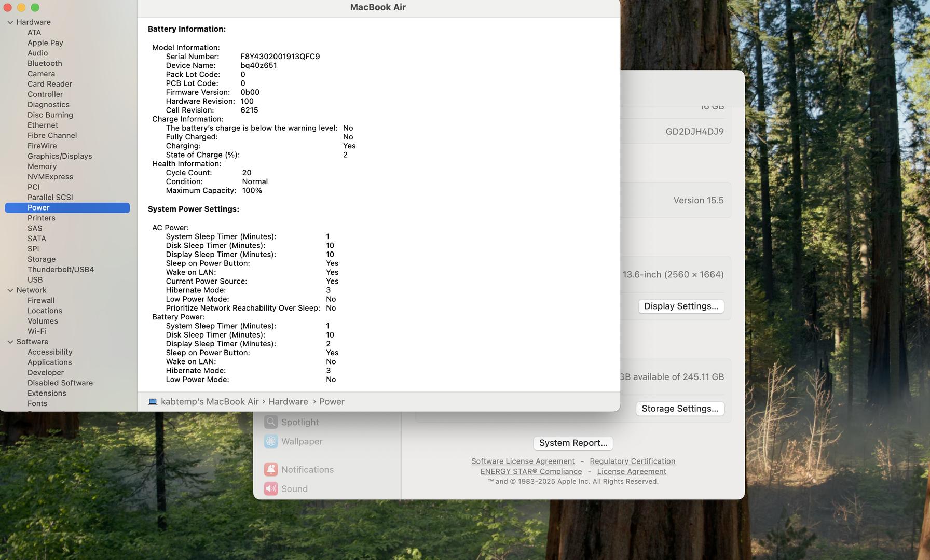
Task: Select SATA in the sidebar
Action: [x=37, y=239]
